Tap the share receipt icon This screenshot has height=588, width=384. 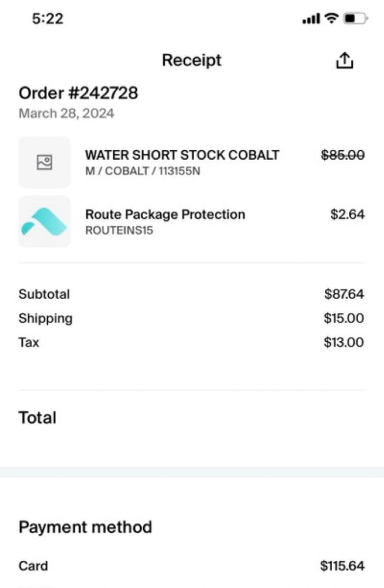pos(344,60)
